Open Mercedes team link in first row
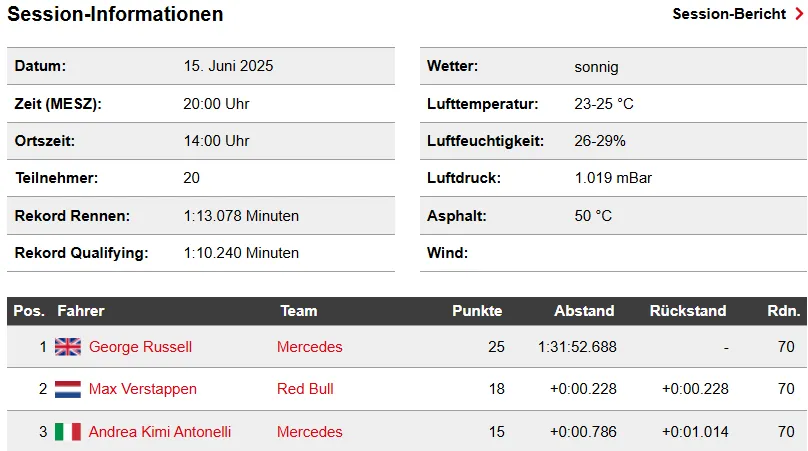The width and height of the screenshot is (808, 451). coord(310,347)
